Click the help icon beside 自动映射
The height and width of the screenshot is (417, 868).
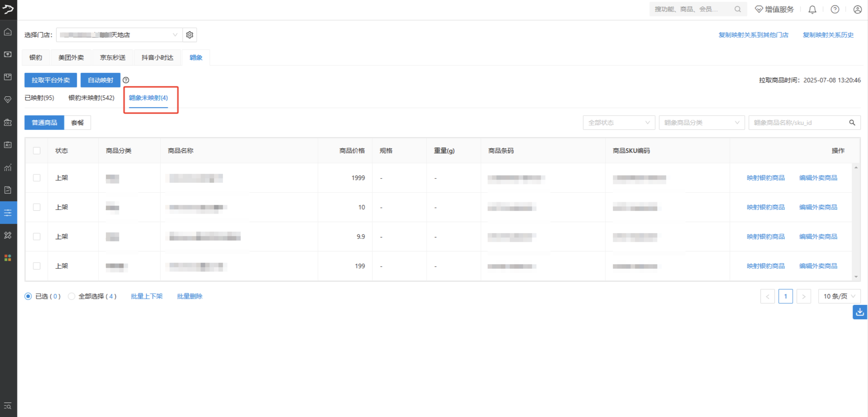tap(126, 80)
